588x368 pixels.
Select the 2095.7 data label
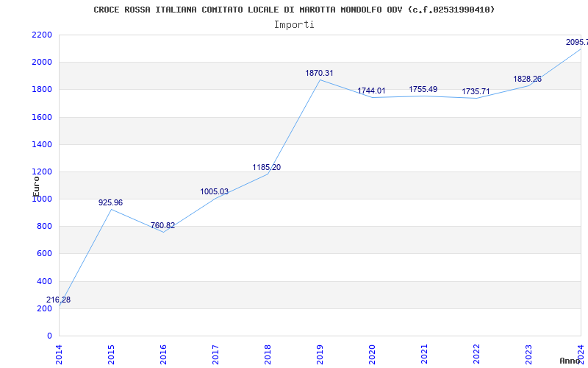(577, 42)
